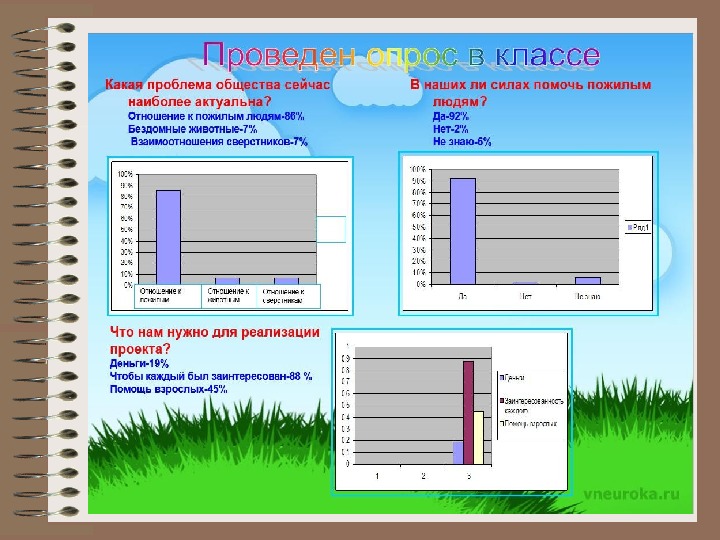This screenshot has height=540, width=720.
Task: Click the line "Взаимоотношения сверстников-7%"
Action: pyautogui.click(x=219, y=141)
